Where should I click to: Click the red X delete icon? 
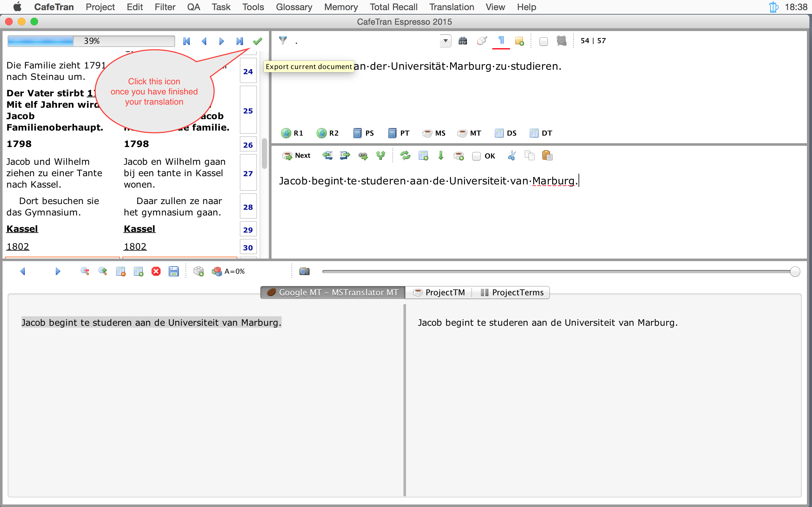click(x=156, y=271)
